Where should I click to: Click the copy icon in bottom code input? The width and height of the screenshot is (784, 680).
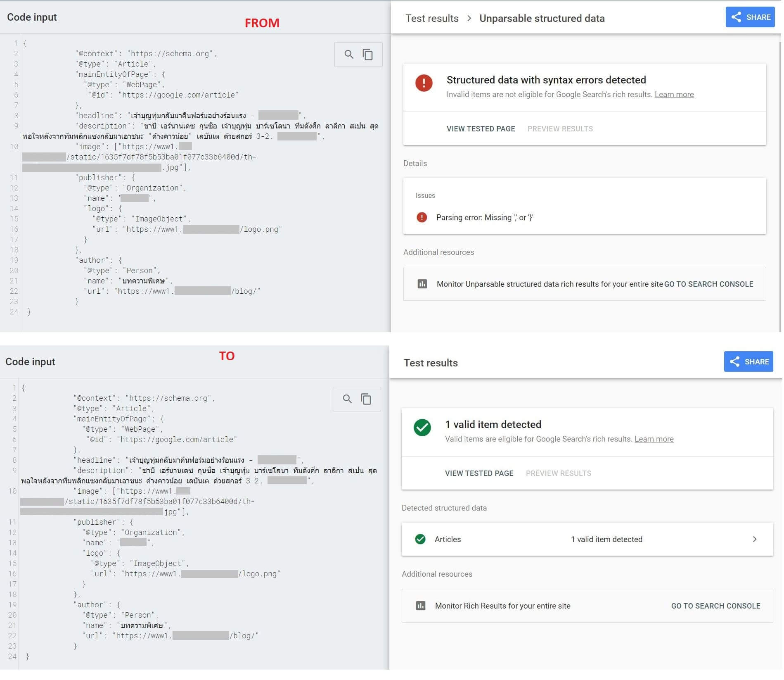366,399
